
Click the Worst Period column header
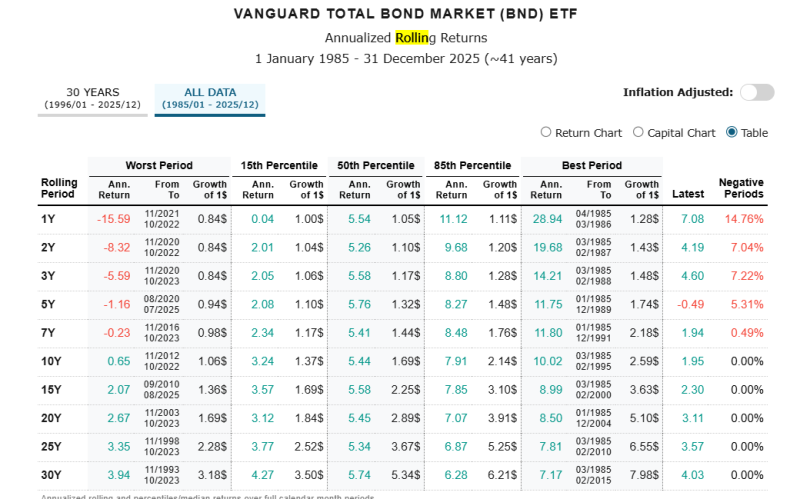[x=158, y=165]
